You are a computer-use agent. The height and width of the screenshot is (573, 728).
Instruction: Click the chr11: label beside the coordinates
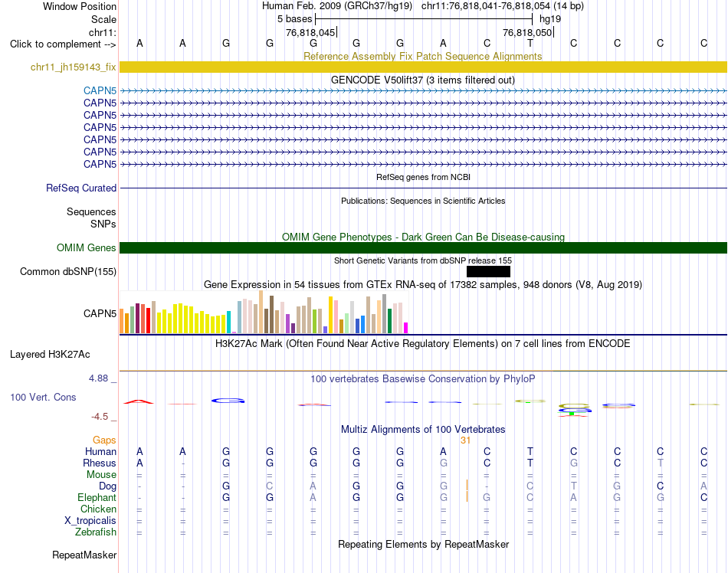102,32
